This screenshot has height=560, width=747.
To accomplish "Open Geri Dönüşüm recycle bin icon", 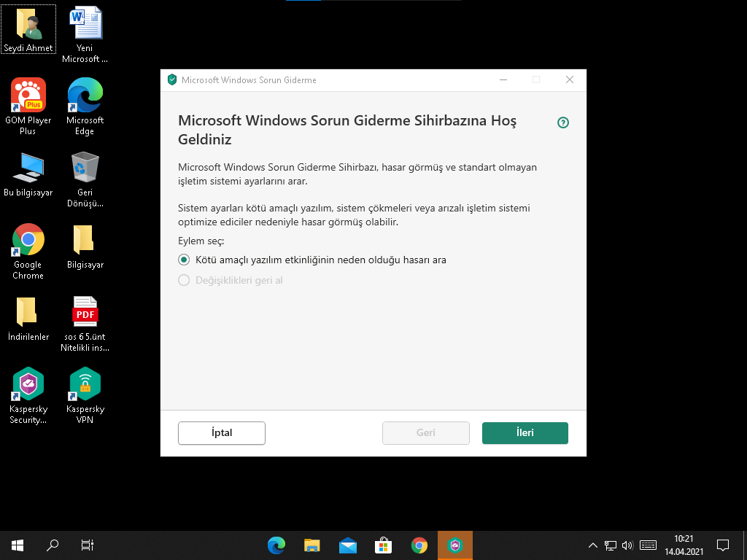I will (x=85, y=179).
